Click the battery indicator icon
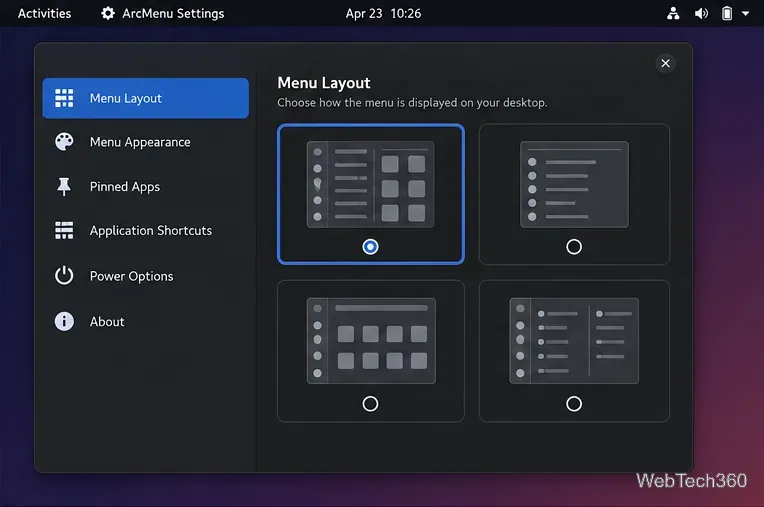The height and width of the screenshot is (507, 764). pyautogui.click(x=726, y=13)
